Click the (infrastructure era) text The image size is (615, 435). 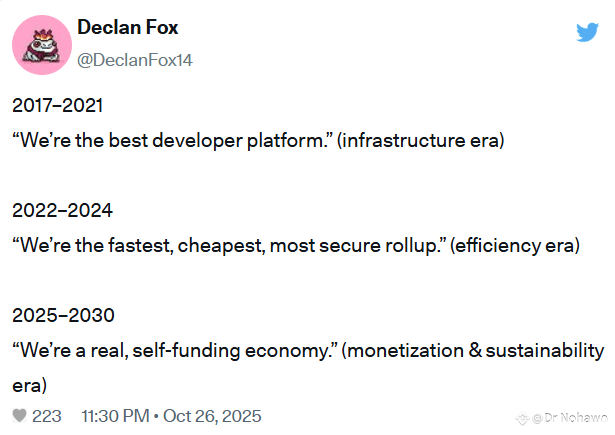(420, 141)
